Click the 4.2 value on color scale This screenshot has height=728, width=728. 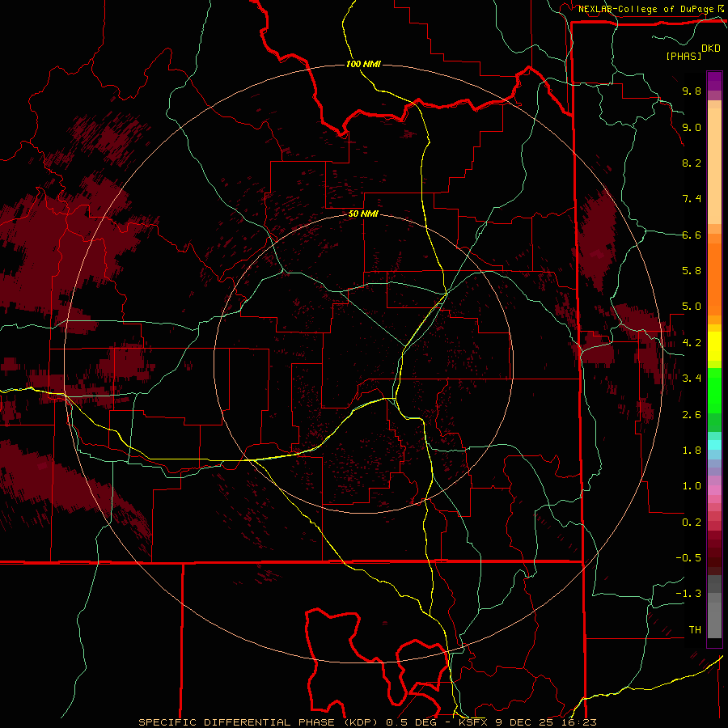[x=692, y=343]
